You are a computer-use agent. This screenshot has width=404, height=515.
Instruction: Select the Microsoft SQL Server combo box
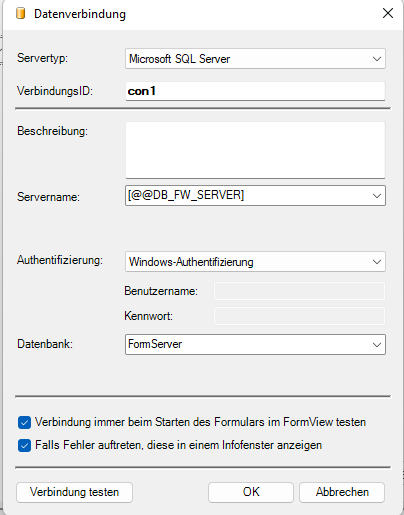coord(255,59)
